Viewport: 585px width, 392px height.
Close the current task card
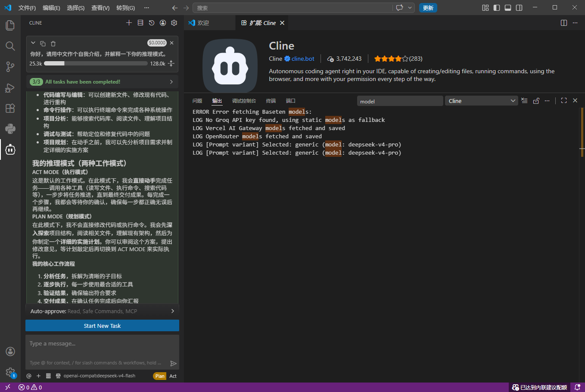click(x=172, y=43)
